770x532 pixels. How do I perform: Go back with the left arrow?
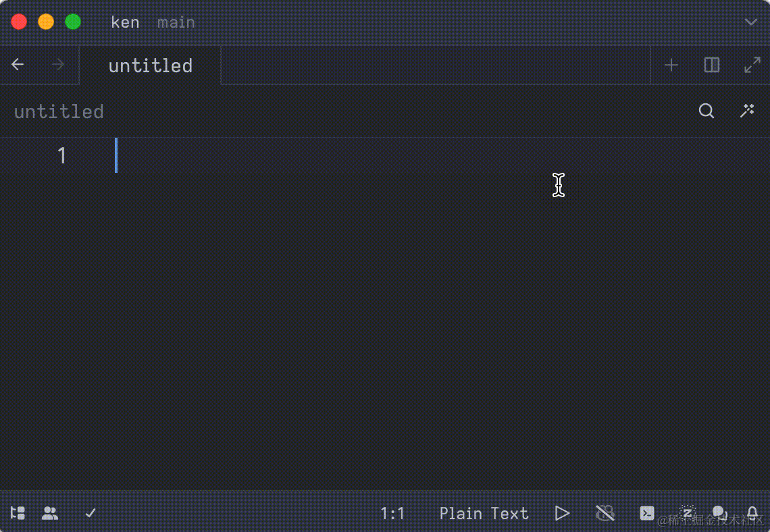(x=18, y=64)
